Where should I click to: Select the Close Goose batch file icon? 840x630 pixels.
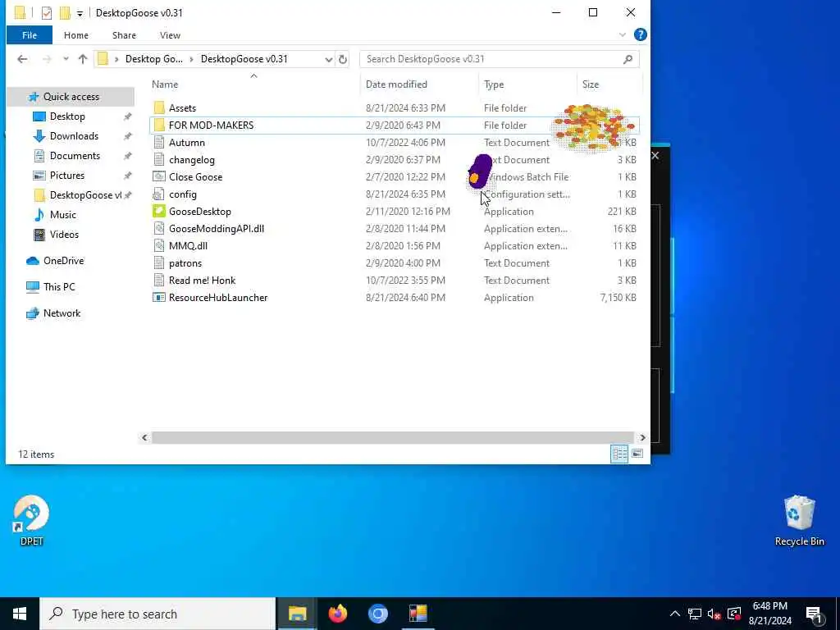click(159, 177)
